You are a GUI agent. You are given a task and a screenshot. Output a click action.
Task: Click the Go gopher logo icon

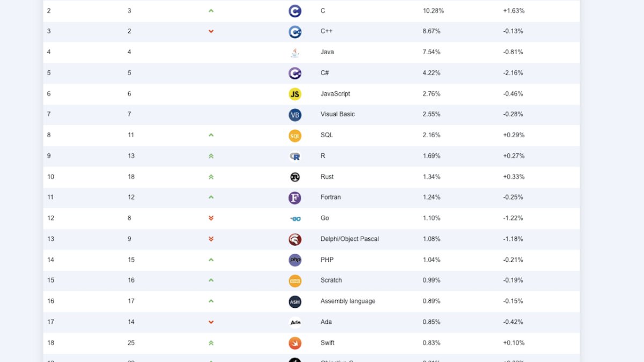click(295, 219)
